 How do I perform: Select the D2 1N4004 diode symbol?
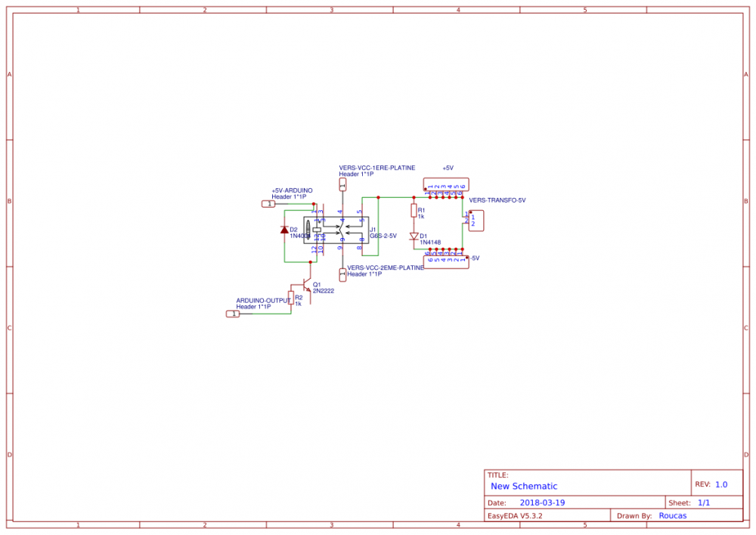click(x=284, y=230)
